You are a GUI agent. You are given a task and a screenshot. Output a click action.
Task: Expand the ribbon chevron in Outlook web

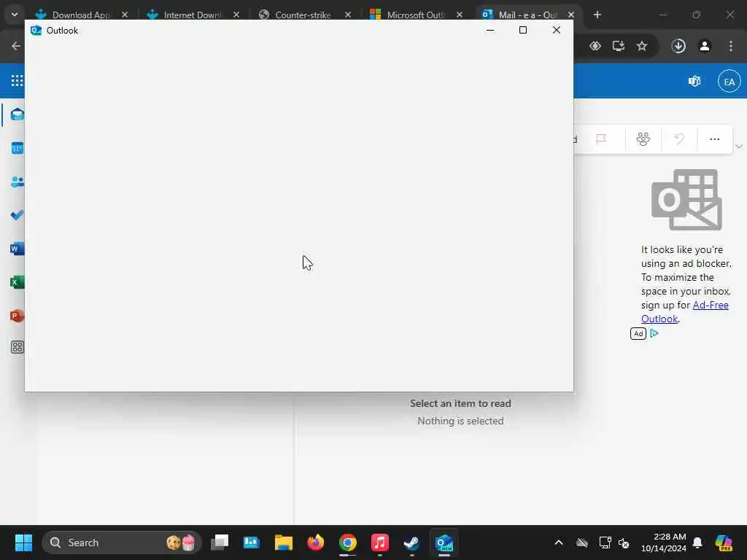(739, 146)
